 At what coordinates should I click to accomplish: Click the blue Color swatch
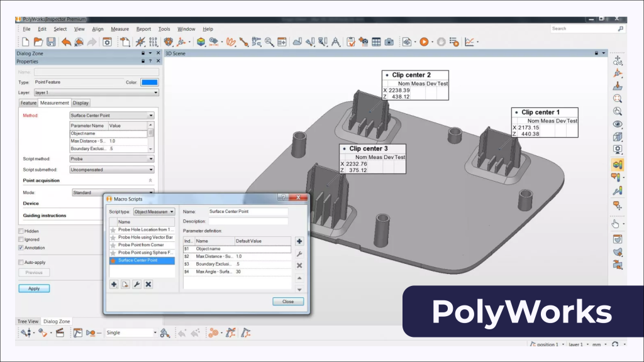pos(150,82)
